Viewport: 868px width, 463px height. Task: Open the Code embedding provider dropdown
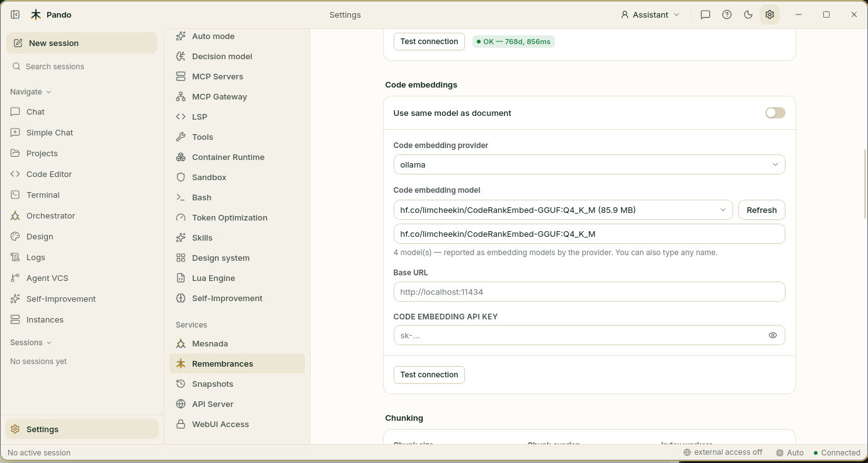[x=589, y=164]
